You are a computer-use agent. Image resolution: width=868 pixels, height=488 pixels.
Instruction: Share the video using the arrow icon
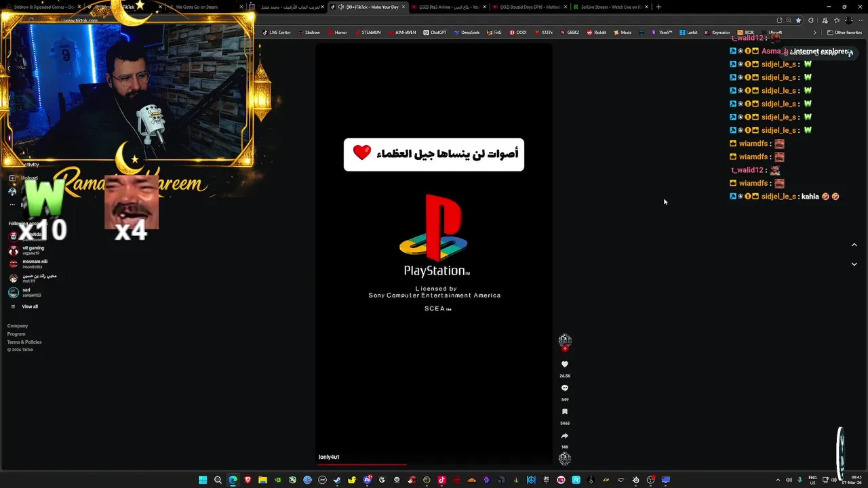564,436
